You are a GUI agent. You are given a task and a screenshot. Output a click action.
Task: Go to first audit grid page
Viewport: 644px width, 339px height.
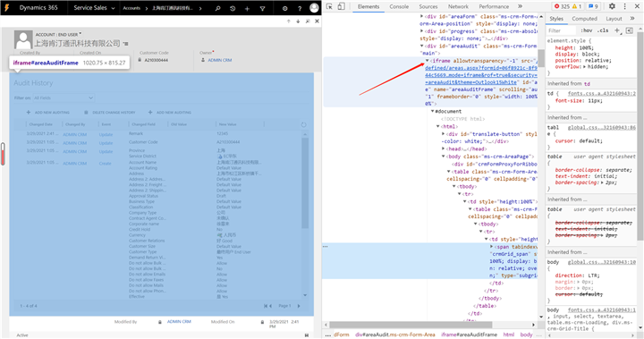click(267, 306)
